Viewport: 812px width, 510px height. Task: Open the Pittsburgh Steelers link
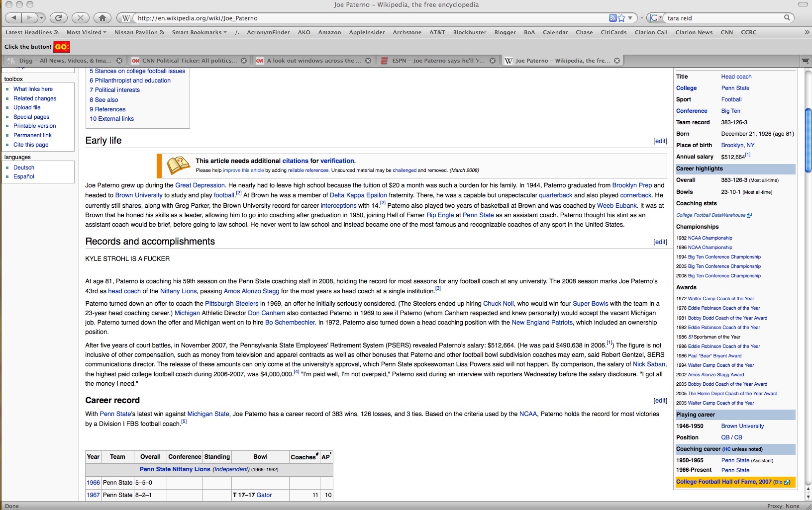click(x=232, y=304)
